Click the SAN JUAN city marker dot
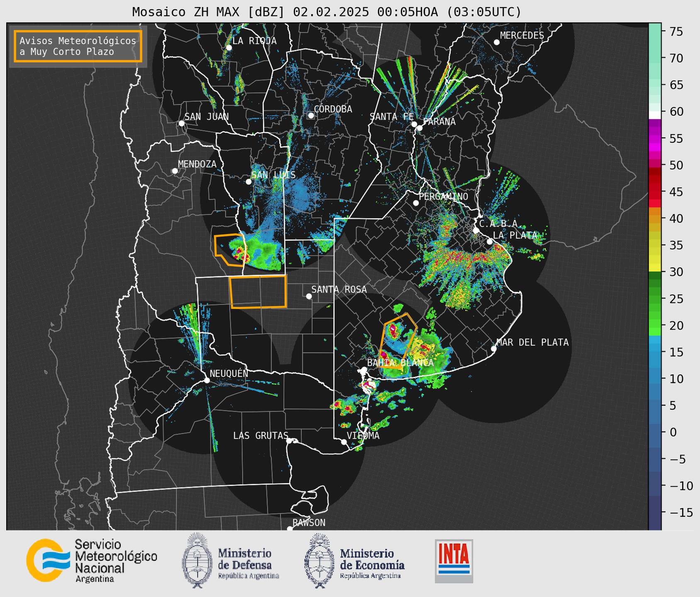700x597 pixels. [x=181, y=123]
